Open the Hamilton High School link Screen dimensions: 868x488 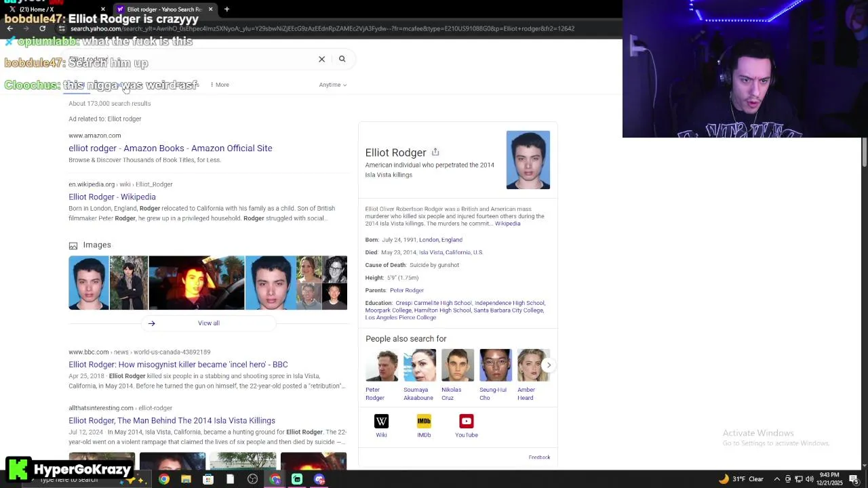point(442,310)
